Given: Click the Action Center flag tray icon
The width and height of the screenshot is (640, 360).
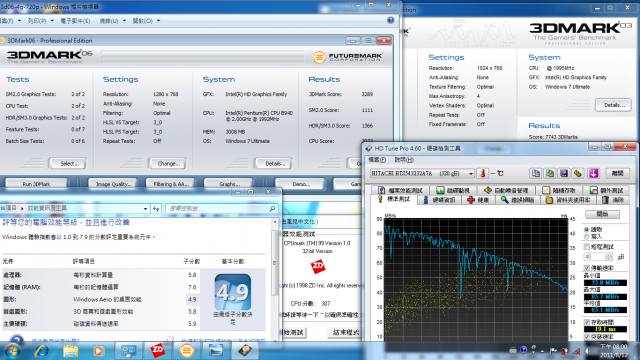Looking at the screenshot, I should [553, 351].
